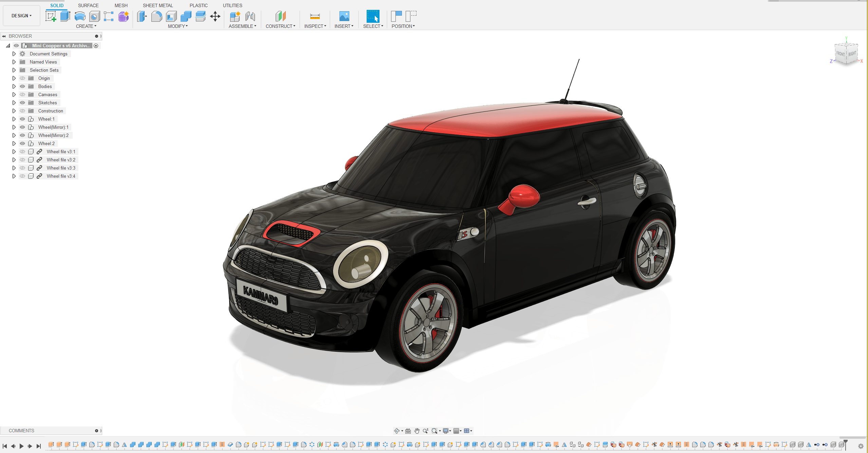Click the FRONT face of ViewCube

[x=841, y=54]
